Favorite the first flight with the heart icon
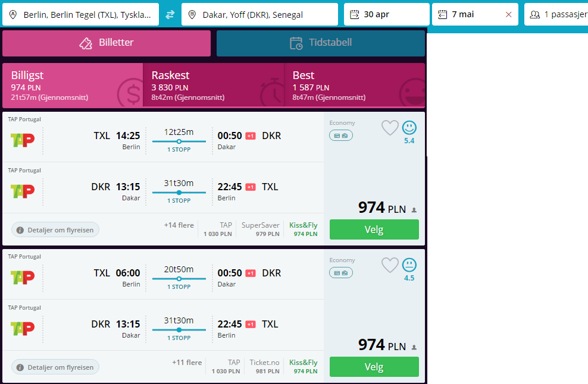The height and width of the screenshot is (384, 588). 390,128
